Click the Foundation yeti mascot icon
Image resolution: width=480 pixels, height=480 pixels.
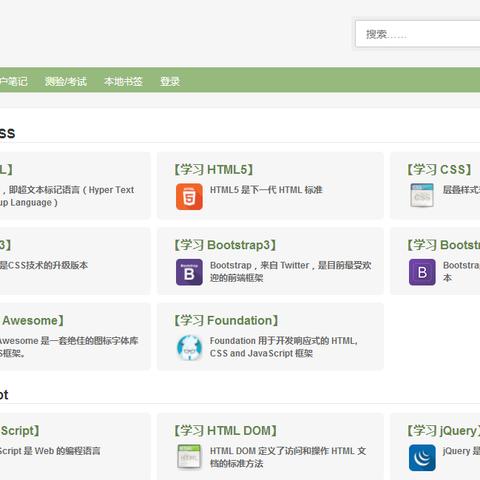click(189, 348)
